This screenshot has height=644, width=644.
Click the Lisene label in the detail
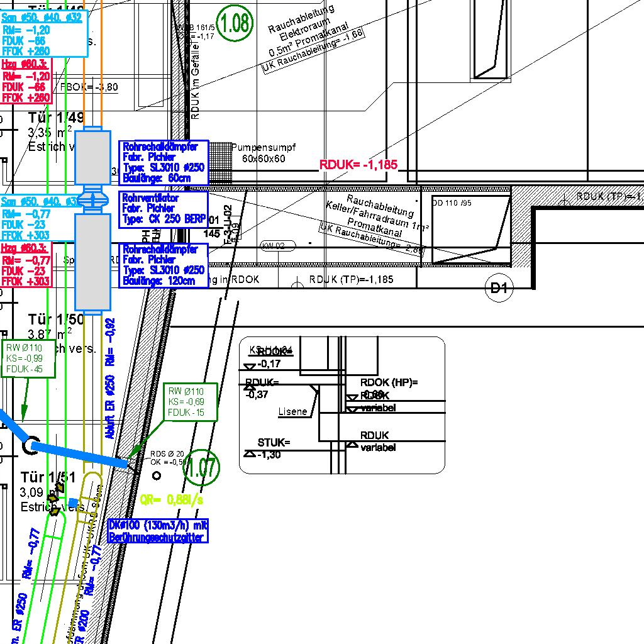[x=292, y=412]
